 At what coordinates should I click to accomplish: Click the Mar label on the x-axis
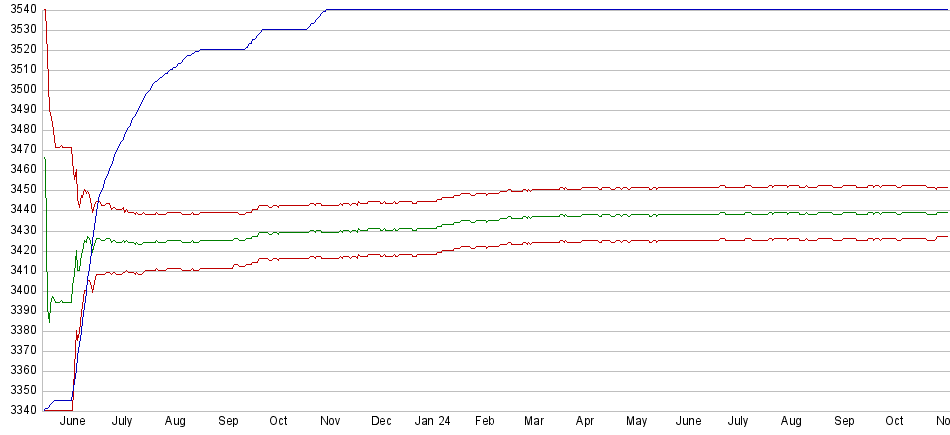[x=534, y=422]
